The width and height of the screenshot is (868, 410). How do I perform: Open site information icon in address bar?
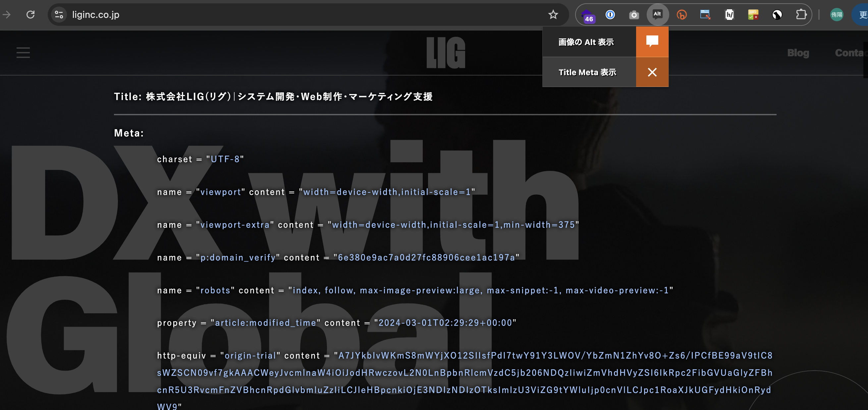(59, 15)
